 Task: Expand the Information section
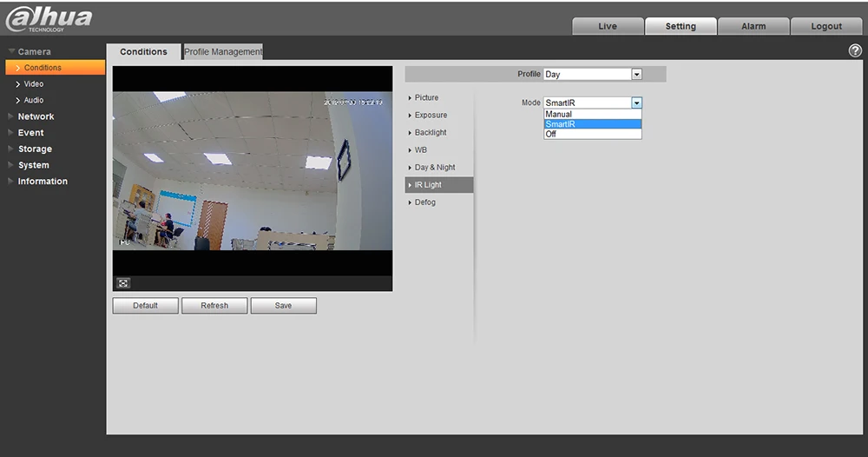click(42, 181)
